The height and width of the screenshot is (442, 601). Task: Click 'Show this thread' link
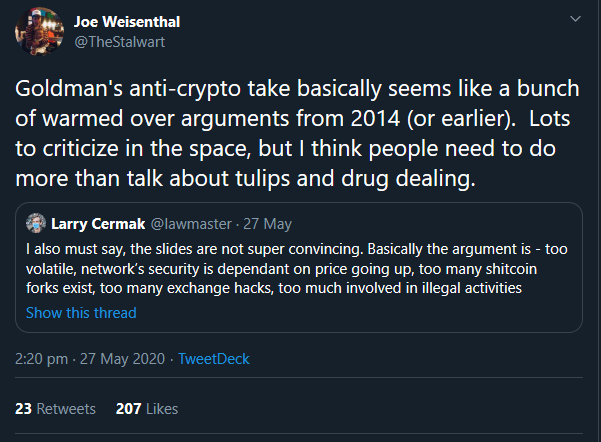(81, 312)
